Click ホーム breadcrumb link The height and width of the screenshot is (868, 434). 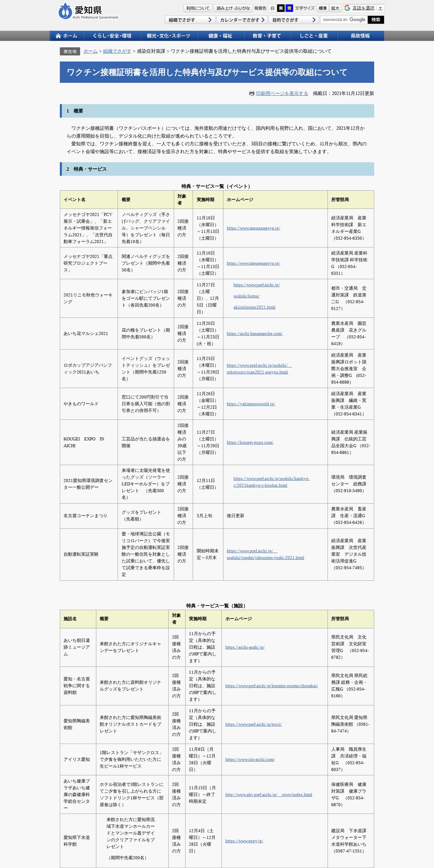91,51
